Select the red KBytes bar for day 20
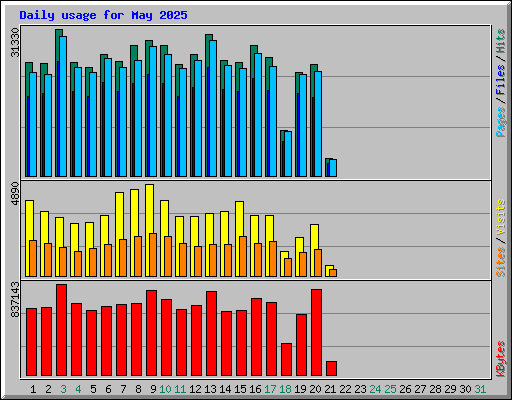This screenshot has height=400, width=512. click(x=317, y=333)
